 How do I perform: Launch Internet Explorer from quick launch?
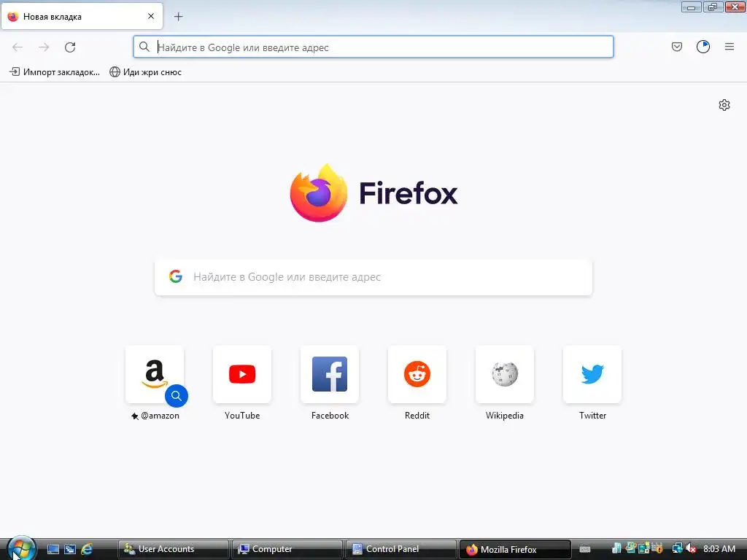87,549
